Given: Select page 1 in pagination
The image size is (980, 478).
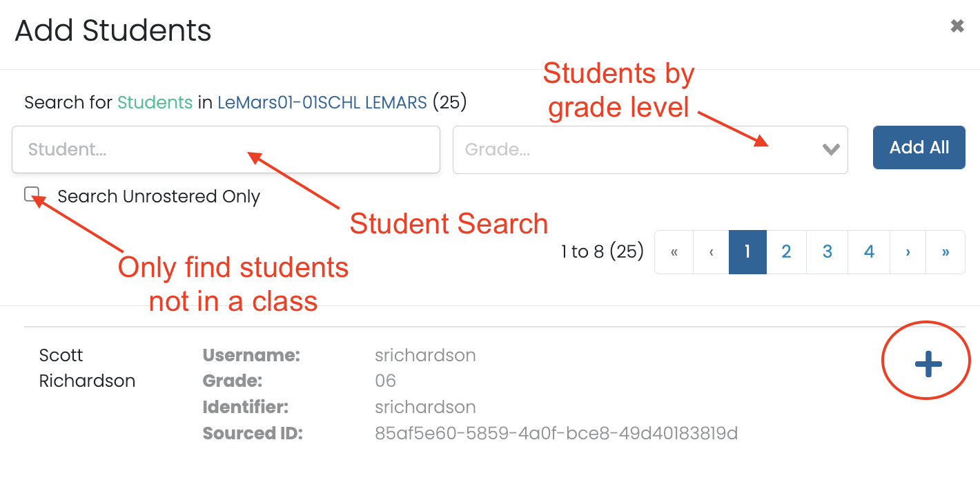Looking at the screenshot, I should tap(747, 252).
